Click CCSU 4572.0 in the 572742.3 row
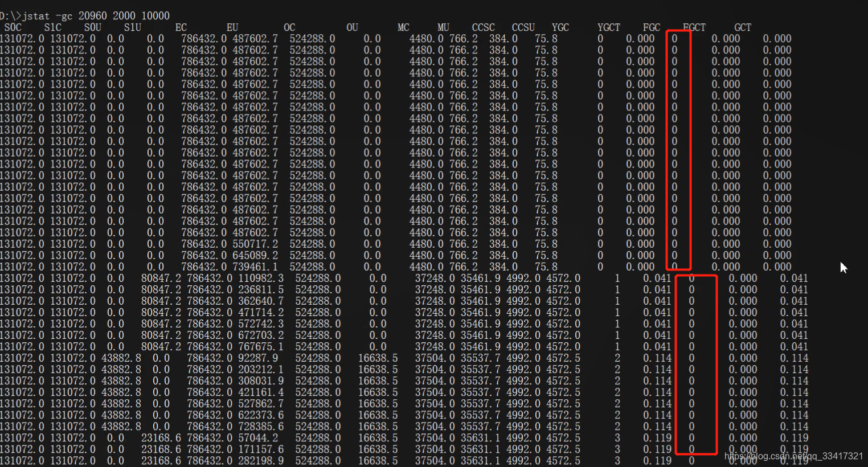The height and width of the screenshot is (467, 868). coord(563,323)
